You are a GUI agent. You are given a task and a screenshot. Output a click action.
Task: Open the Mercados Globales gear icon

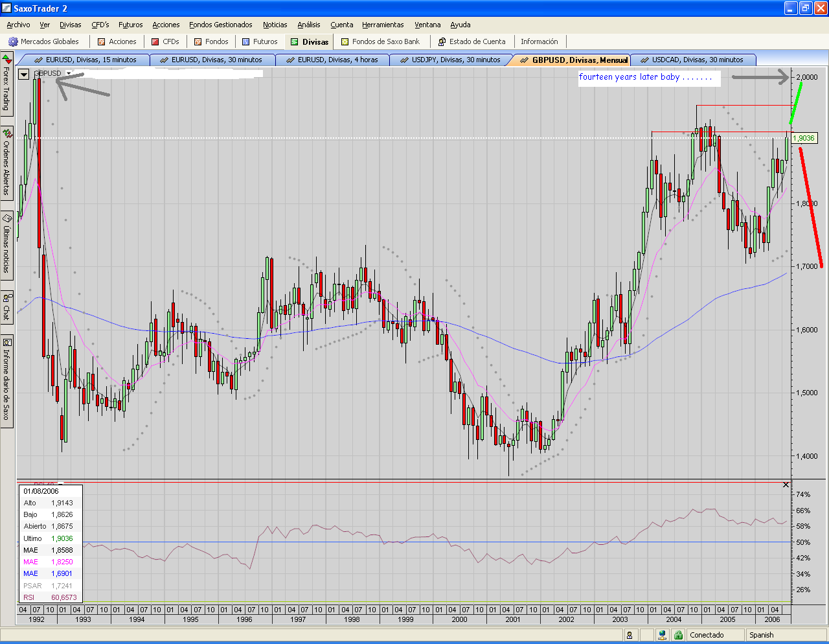pos(12,41)
